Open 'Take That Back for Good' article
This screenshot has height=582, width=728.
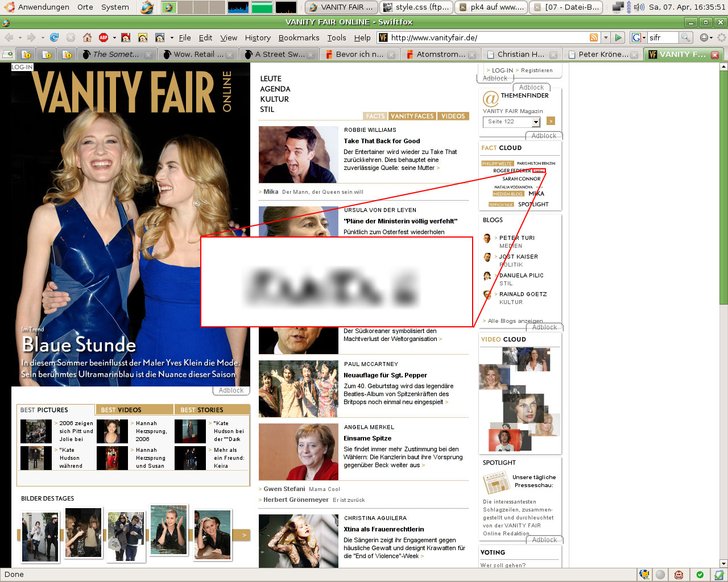(382, 141)
